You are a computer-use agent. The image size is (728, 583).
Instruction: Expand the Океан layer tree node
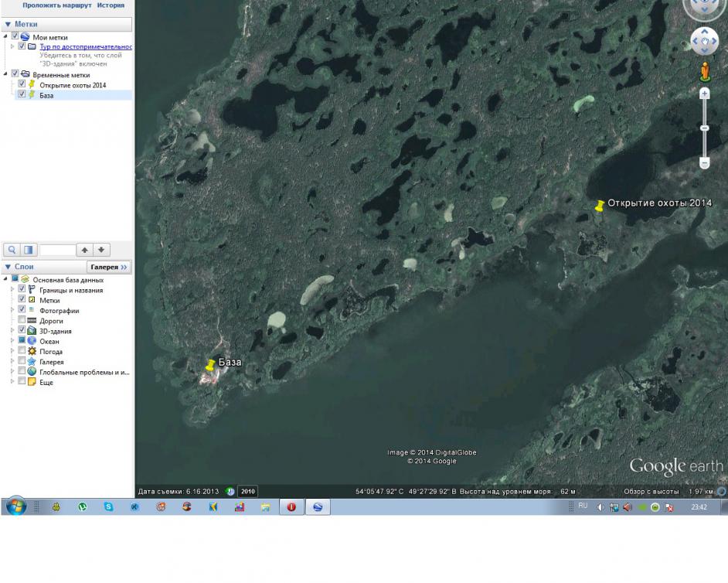pos(12,341)
